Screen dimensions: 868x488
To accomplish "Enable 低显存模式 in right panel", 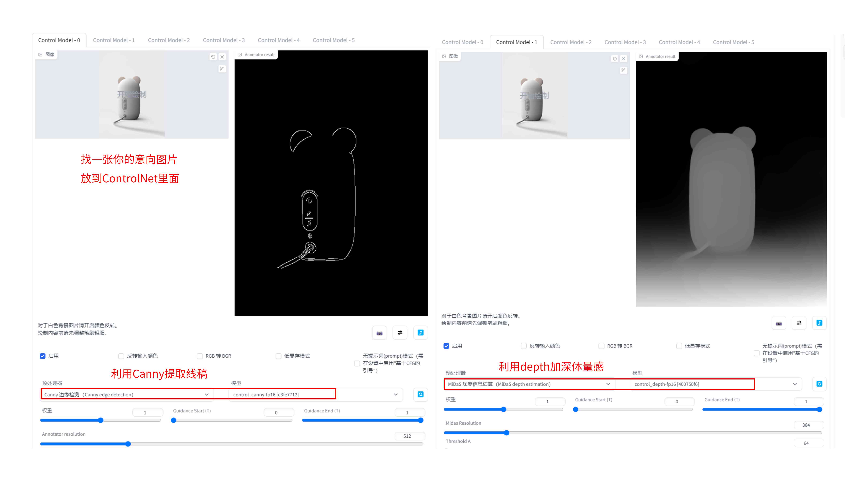I will click(x=679, y=346).
